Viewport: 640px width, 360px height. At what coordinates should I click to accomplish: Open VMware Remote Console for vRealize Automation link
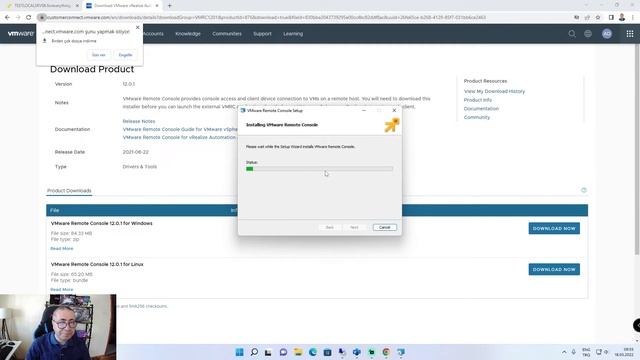pyautogui.click(x=179, y=138)
